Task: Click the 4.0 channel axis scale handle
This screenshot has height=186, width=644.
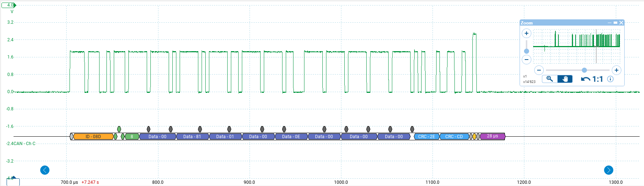Action: (9, 5)
